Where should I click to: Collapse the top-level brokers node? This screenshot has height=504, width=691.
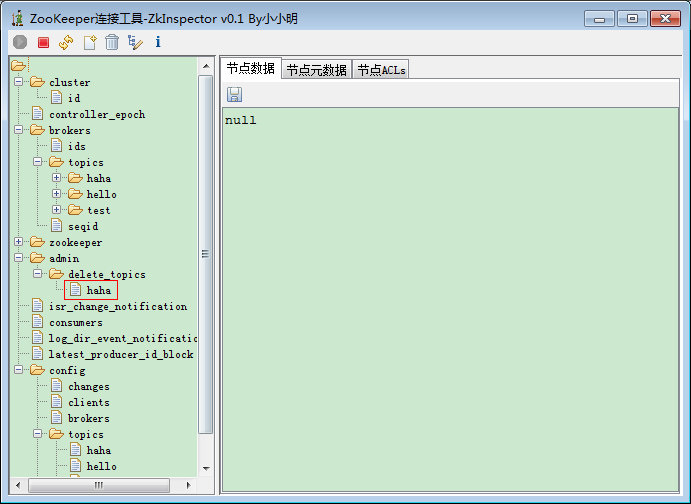19,130
